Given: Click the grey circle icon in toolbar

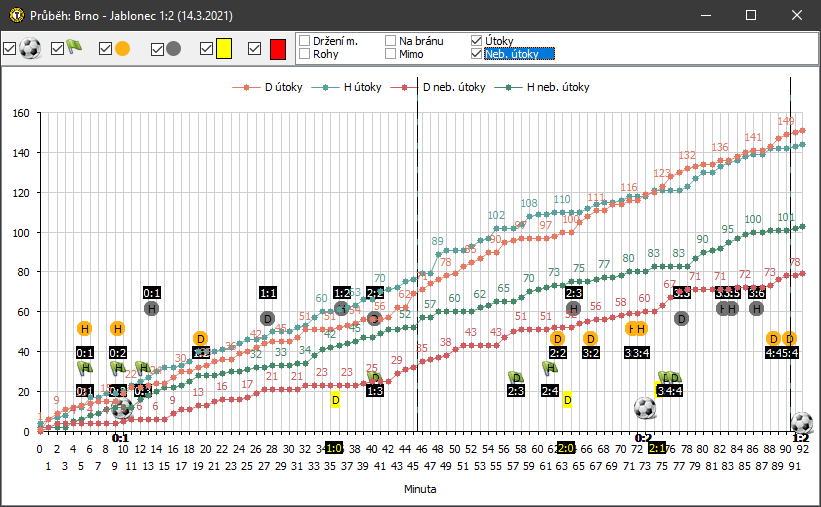Looking at the screenshot, I should (x=173, y=48).
